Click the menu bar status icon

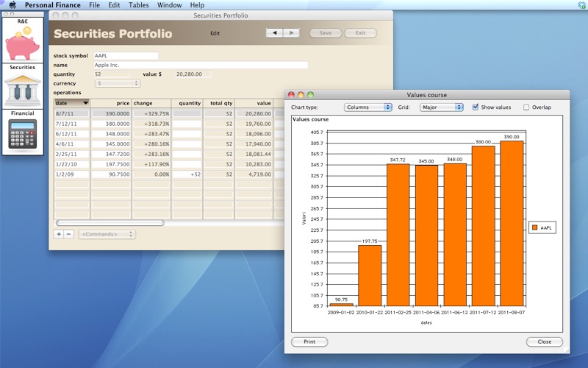(581, 5)
